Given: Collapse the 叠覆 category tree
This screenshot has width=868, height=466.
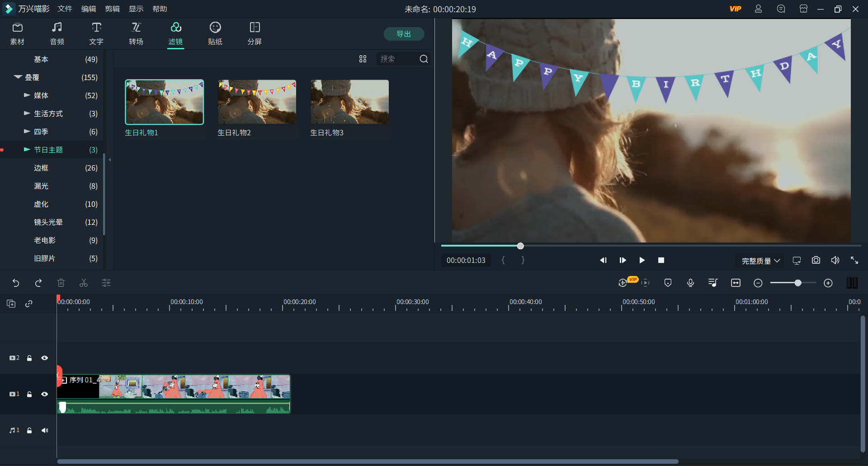Looking at the screenshot, I should tap(18, 77).
